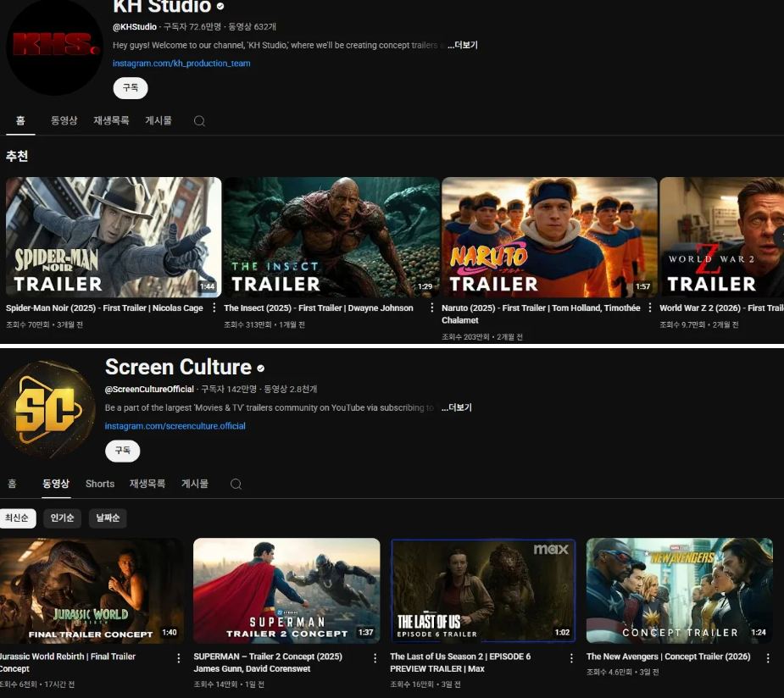Viewport: 784px width, 698px height.
Task: Click the '조회수 4.6만회' view count text
Action: click(x=610, y=672)
